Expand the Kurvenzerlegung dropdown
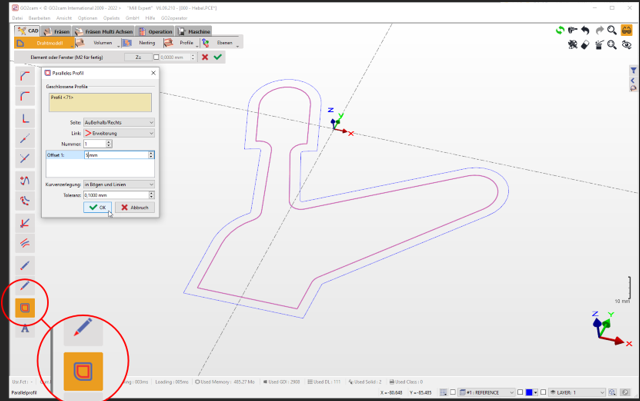 click(x=118, y=185)
